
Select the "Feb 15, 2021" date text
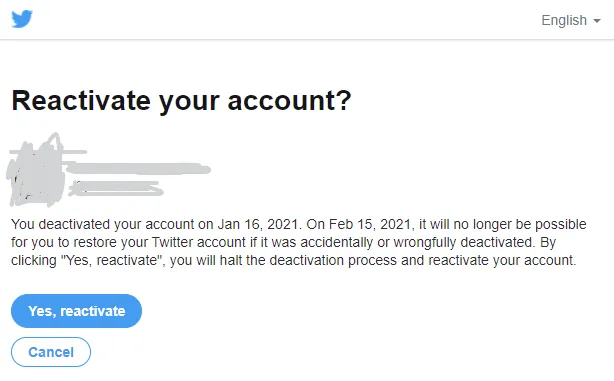[370, 224]
